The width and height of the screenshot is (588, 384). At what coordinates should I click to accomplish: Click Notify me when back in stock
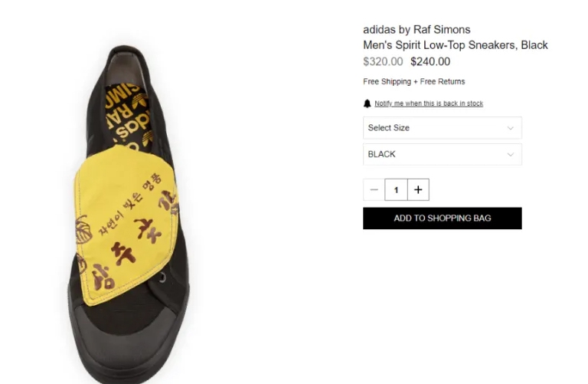[x=429, y=103]
